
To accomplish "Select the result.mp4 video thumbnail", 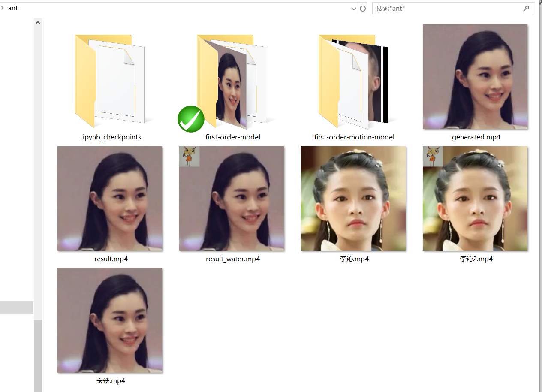I will click(110, 199).
